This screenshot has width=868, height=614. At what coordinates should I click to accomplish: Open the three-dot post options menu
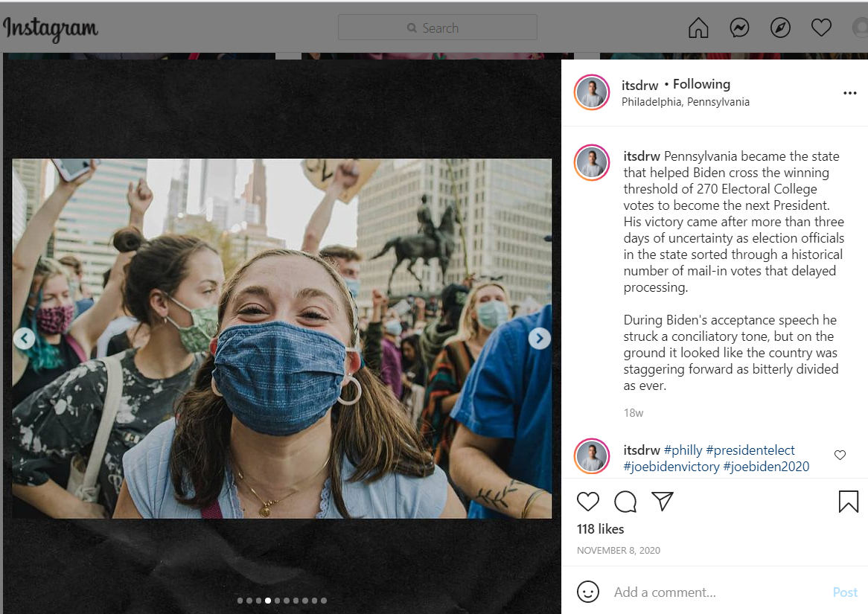pyautogui.click(x=850, y=93)
